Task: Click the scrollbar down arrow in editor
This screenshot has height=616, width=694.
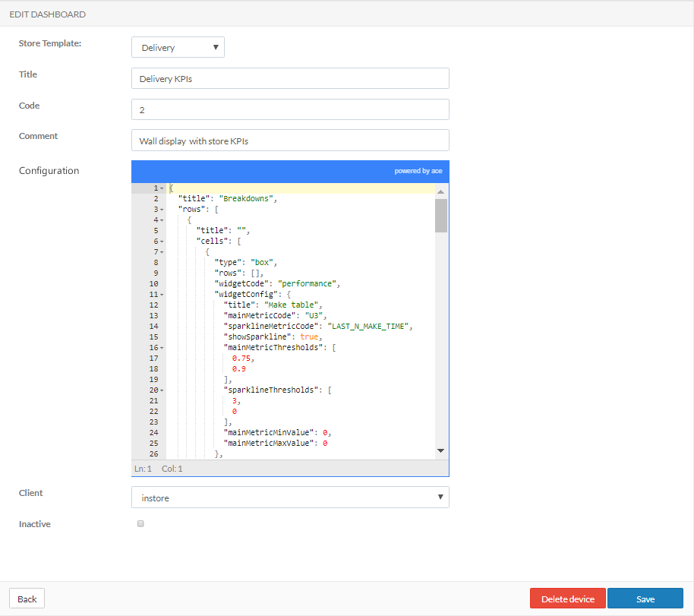Action: [x=440, y=451]
